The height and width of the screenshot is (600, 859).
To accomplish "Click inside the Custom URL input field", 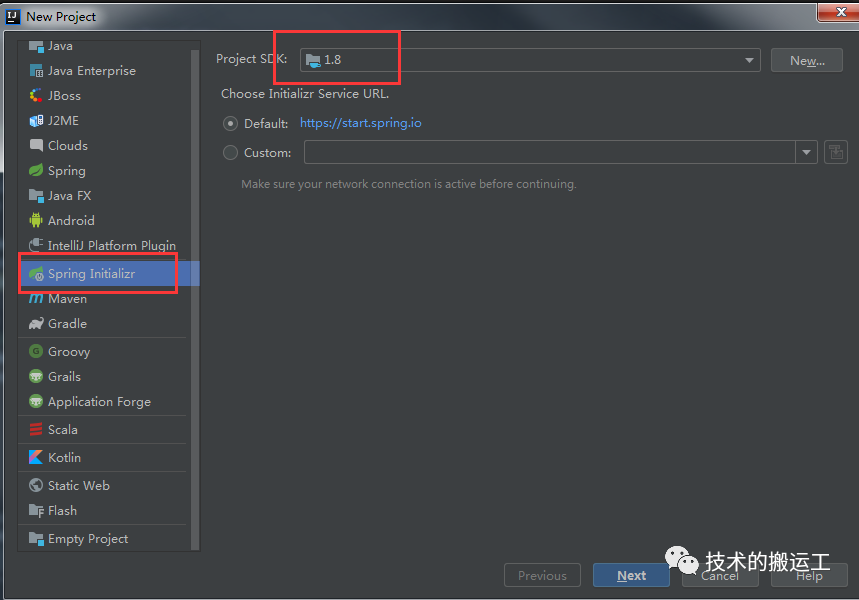I will click(549, 152).
